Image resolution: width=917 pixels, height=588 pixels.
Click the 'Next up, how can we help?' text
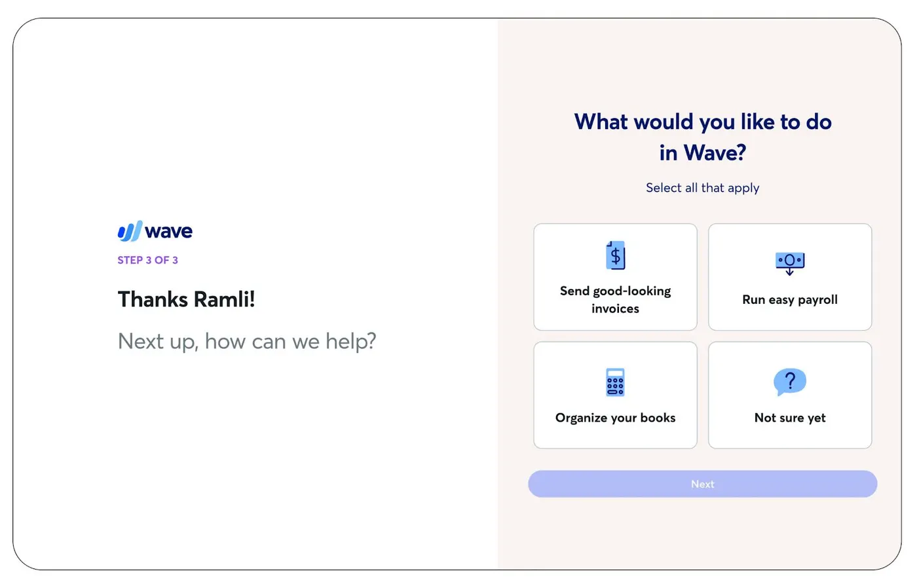pyautogui.click(x=247, y=341)
